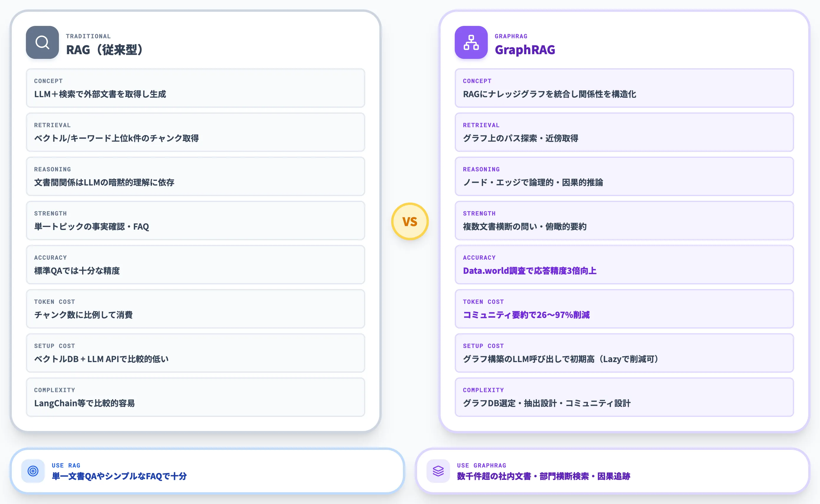Click '標準QAでは十分な精度' text
Image resolution: width=820 pixels, height=504 pixels.
click(x=77, y=271)
